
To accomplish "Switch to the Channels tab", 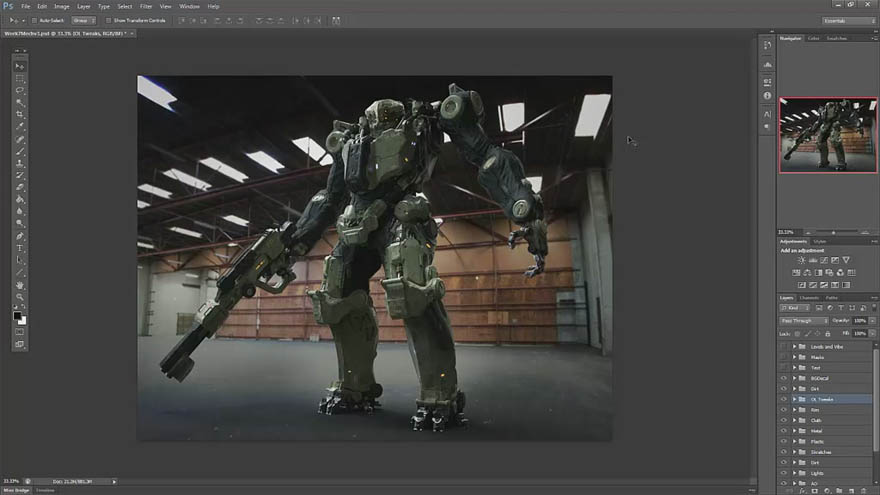I will point(809,298).
